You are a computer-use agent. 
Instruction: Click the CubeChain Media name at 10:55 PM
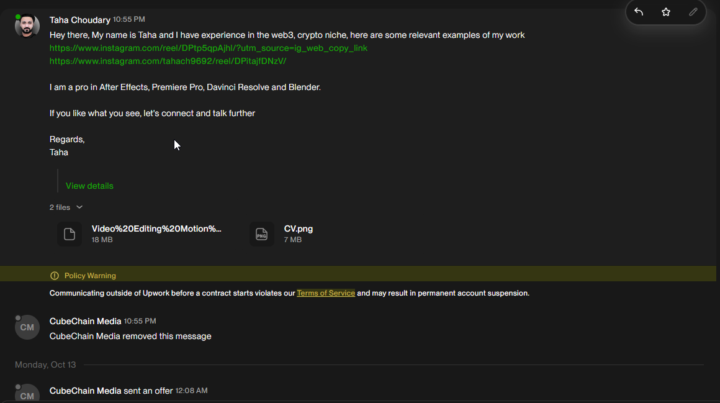click(85, 321)
